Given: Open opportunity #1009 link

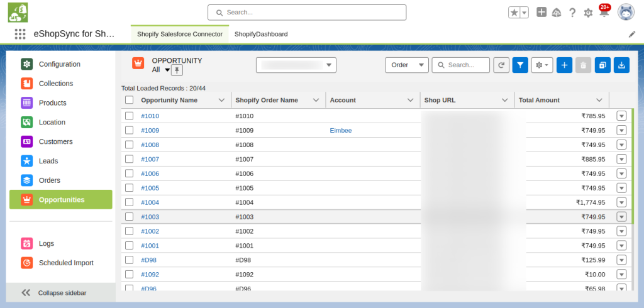Looking at the screenshot, I should tap(150, 131).
